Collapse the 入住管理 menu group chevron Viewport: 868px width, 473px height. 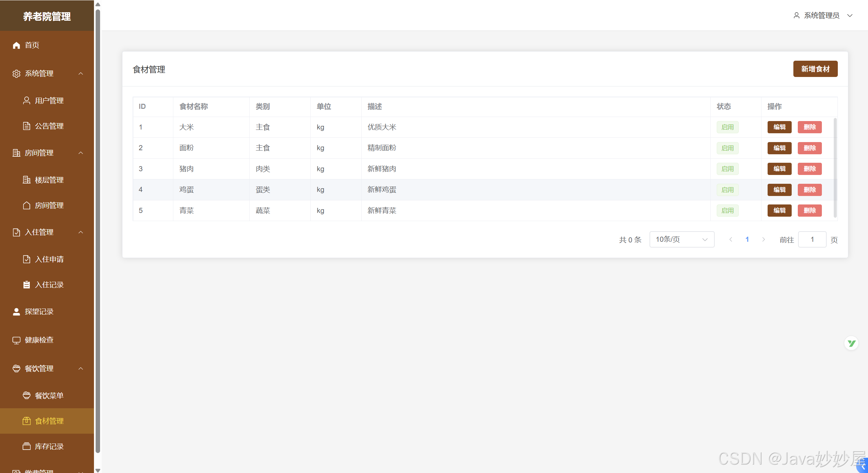tap(81, 232)
